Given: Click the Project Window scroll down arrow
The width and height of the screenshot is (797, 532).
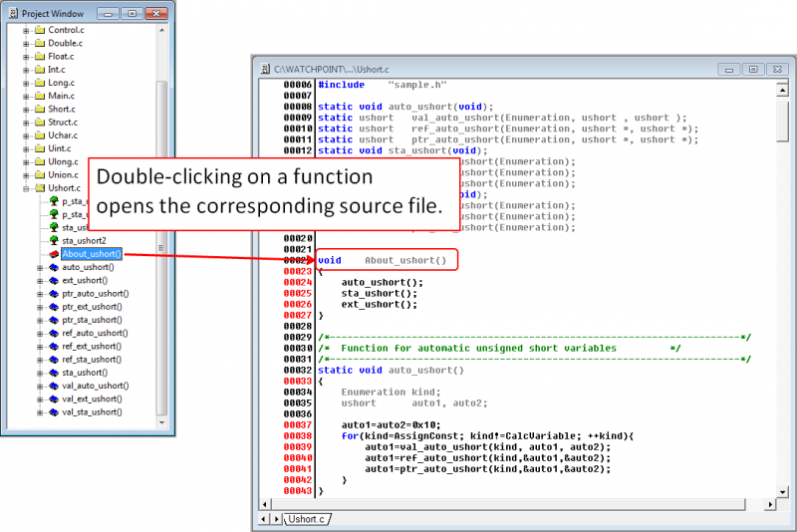Looking at the screenshot, I should [x=161, y=422].
